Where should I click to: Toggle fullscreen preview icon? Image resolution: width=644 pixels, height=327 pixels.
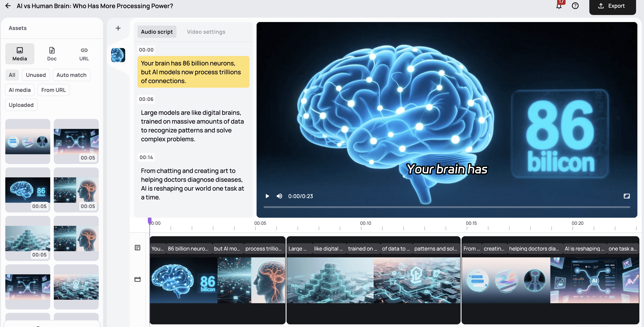tap(627, 196)
